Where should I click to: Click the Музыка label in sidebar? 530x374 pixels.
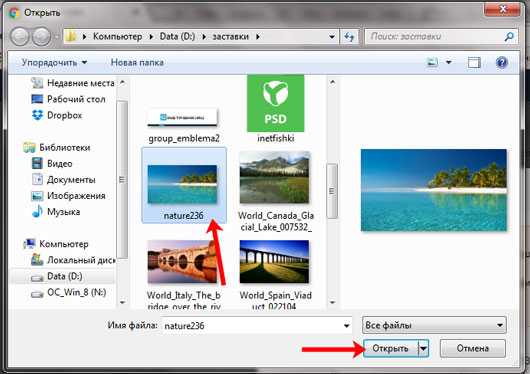click(x=64, y=212)
